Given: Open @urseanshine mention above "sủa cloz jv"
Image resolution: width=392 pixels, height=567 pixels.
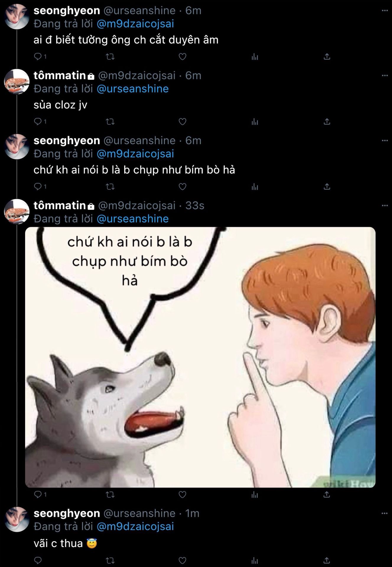Looking at the screenshot, I should point(133,89).
